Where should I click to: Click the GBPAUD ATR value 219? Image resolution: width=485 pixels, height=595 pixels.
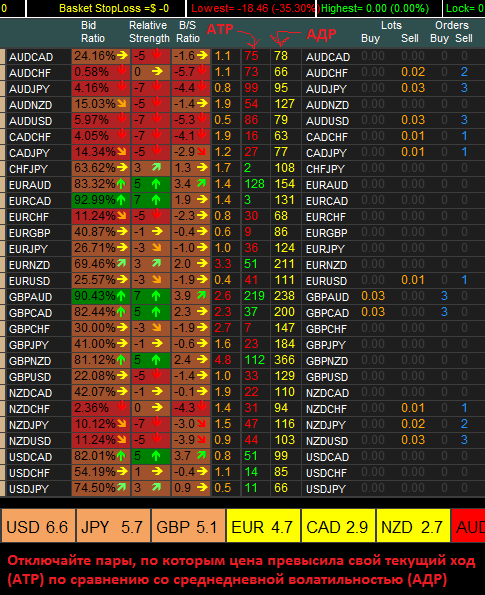click(x=254, y=296)
